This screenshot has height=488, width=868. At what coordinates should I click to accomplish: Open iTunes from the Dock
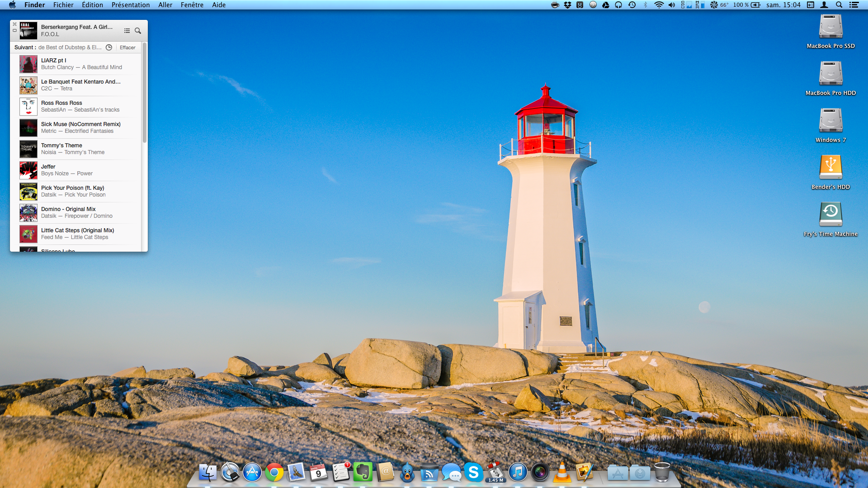coord(518,472)
